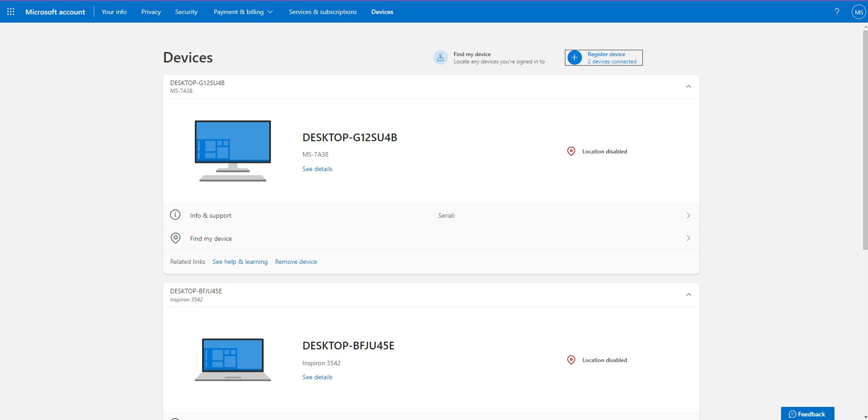Click the DESKTOP-G12SU4B monitor image
Image resolution: width=868 pixels, height=420 pixels.
pos(233,151)
